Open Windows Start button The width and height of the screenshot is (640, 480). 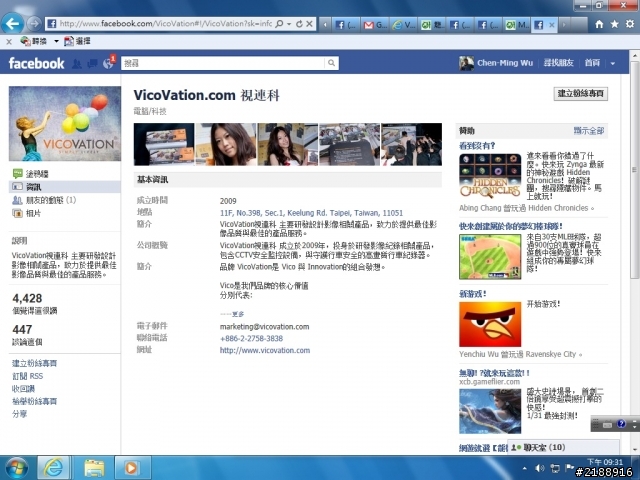[x=16, y=468]
